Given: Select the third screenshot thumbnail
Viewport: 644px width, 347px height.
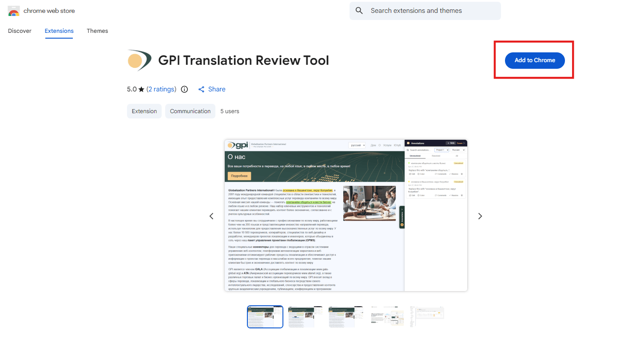Looking at the screenshot, I should pyautogui.click(x=346, y=317).
